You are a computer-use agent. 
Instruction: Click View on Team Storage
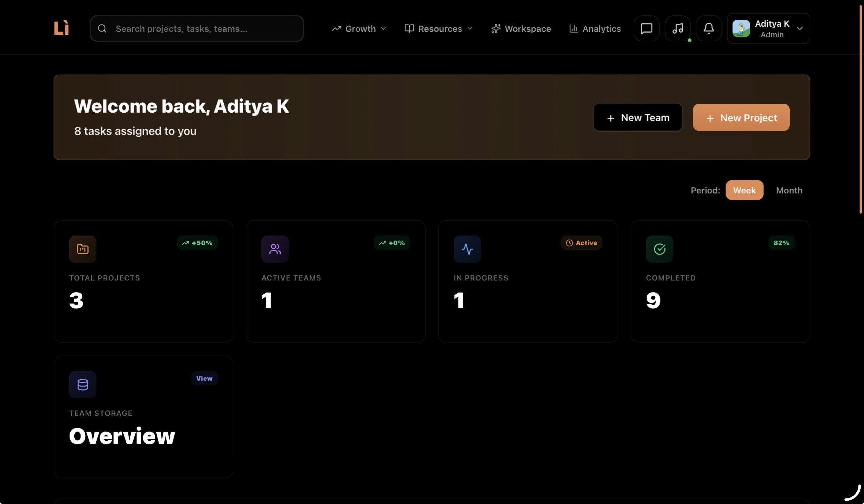click(204, 379)
